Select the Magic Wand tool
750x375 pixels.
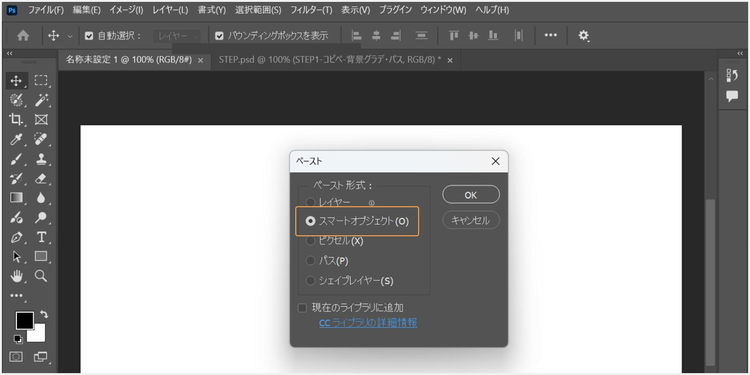click(x=41, y=100)
